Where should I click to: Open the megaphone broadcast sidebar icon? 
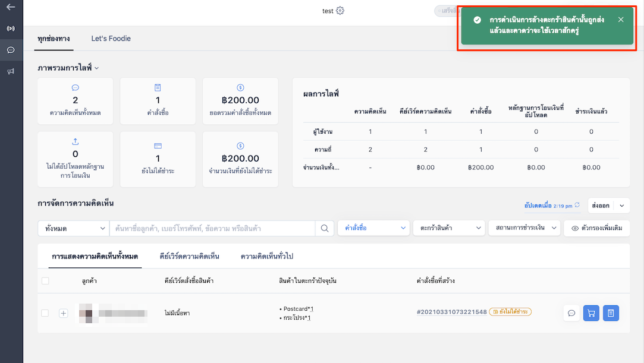coord(11,71)
